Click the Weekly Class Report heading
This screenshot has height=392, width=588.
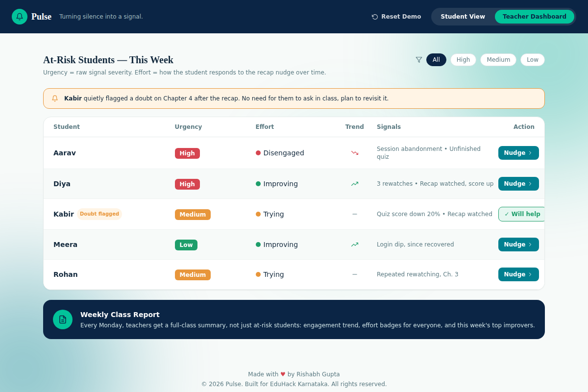120,315
